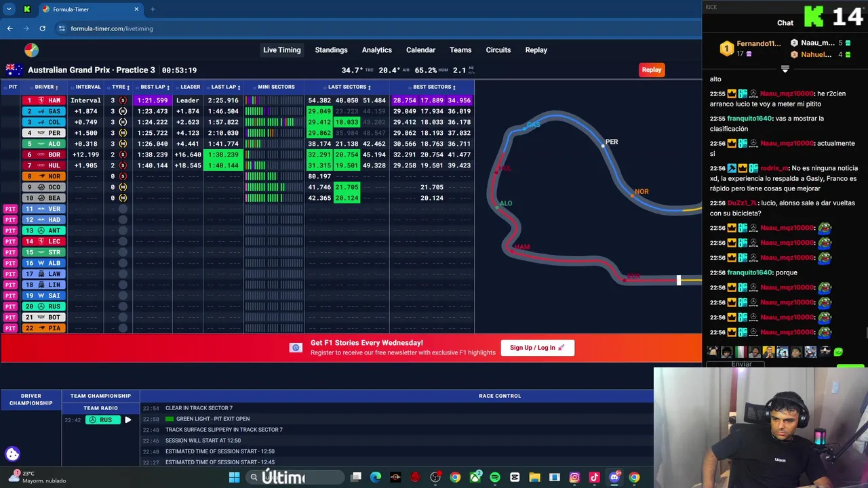This screenshot has height=488, width=868.
Task: Sort table by Best Sectors column
Action: [434, 87]
